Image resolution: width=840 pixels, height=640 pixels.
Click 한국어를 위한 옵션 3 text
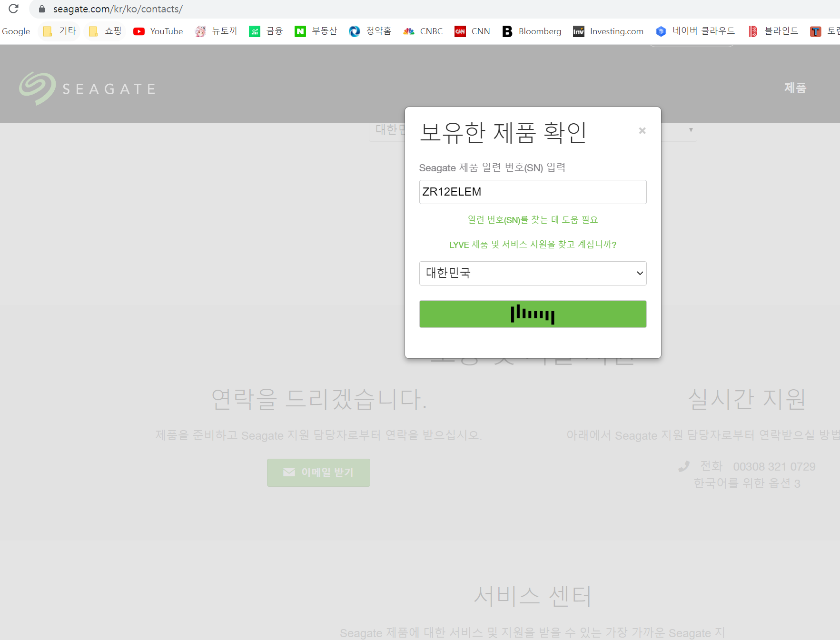point(747,483)
